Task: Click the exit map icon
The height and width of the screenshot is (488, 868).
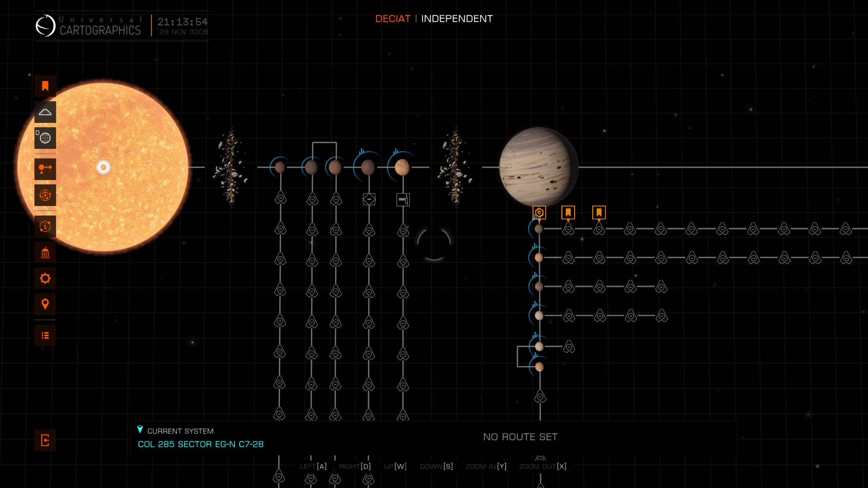Action: coord(45,440)
